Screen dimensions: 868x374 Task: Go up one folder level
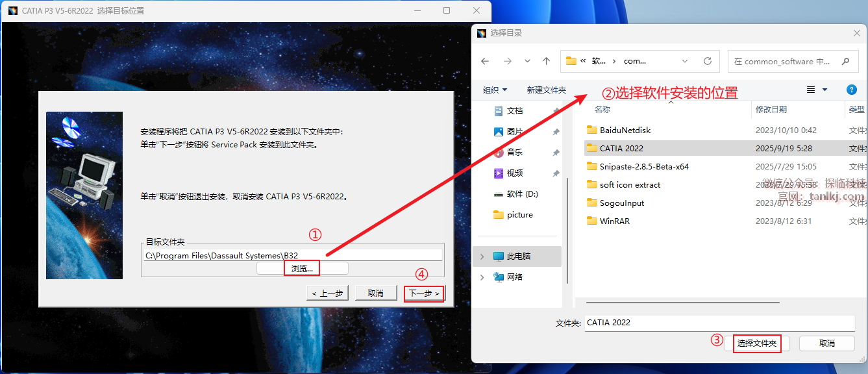point(546,61)
